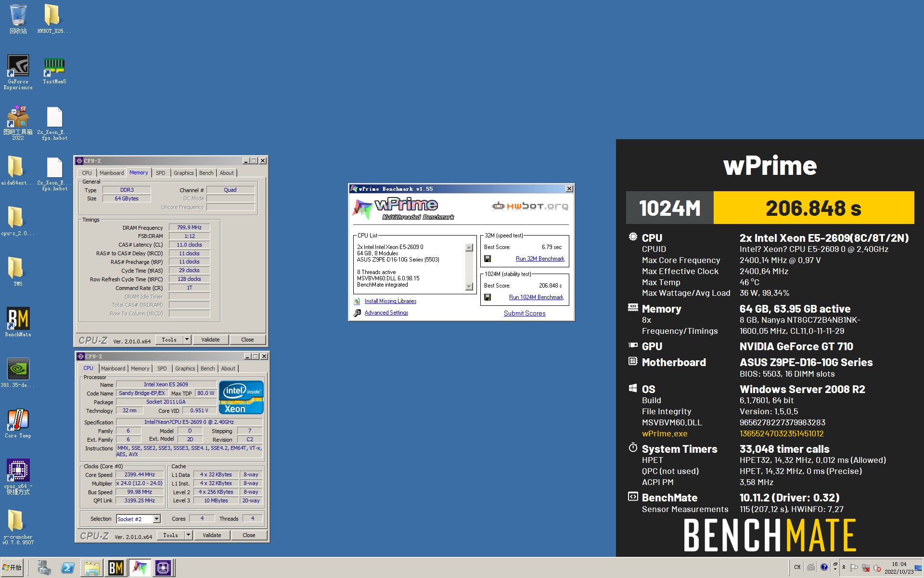Click the Intel Xeon logo in CPU-Z

pos(241,397)
